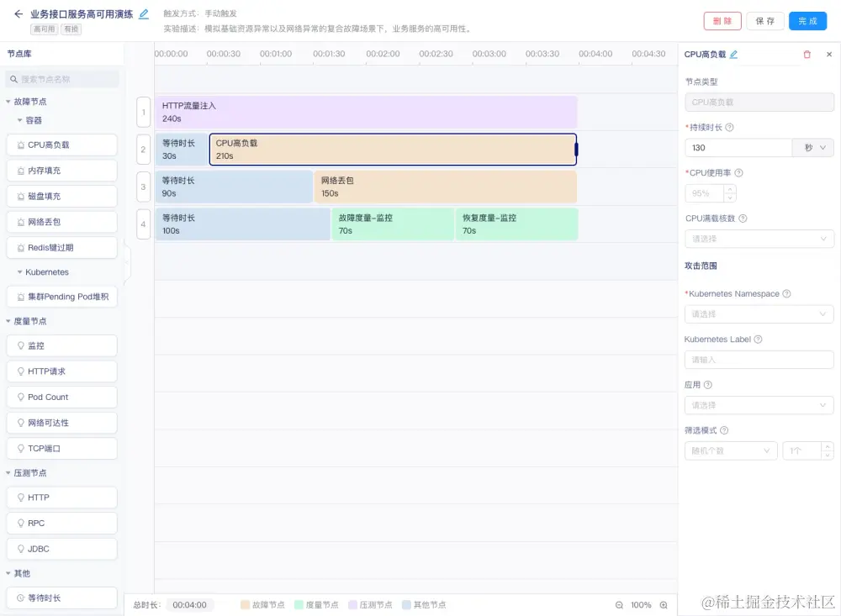Click the resize handle on the CPU高负载 block
841x616 pixels.
pyautogui.click(x=576, y=149)
